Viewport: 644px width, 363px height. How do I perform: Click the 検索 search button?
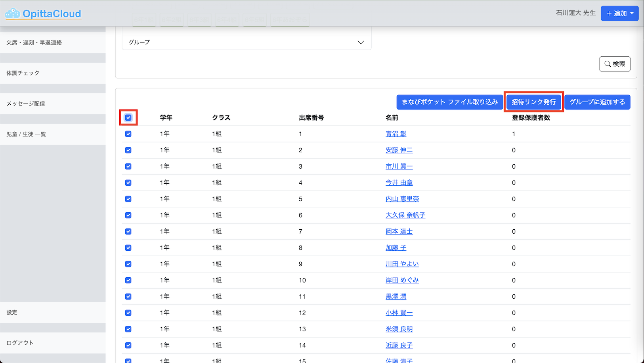point(615,64)
